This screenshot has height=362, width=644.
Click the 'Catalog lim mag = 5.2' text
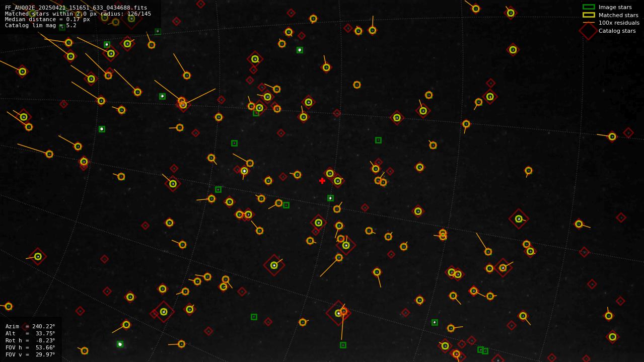41,25
